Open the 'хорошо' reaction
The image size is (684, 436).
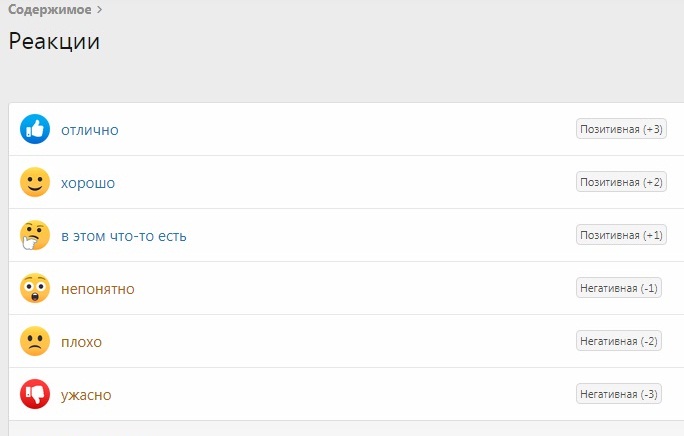pyautogui.click(x=88, y=183)
